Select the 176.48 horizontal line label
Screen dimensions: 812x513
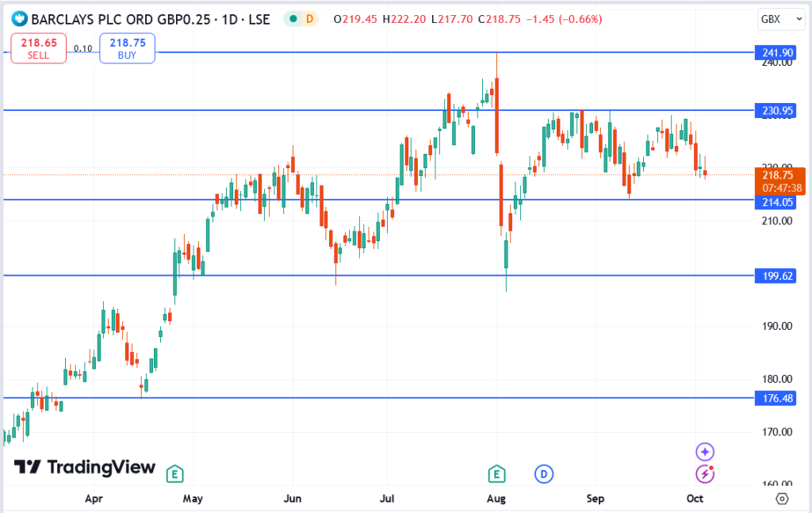point(776,398)
